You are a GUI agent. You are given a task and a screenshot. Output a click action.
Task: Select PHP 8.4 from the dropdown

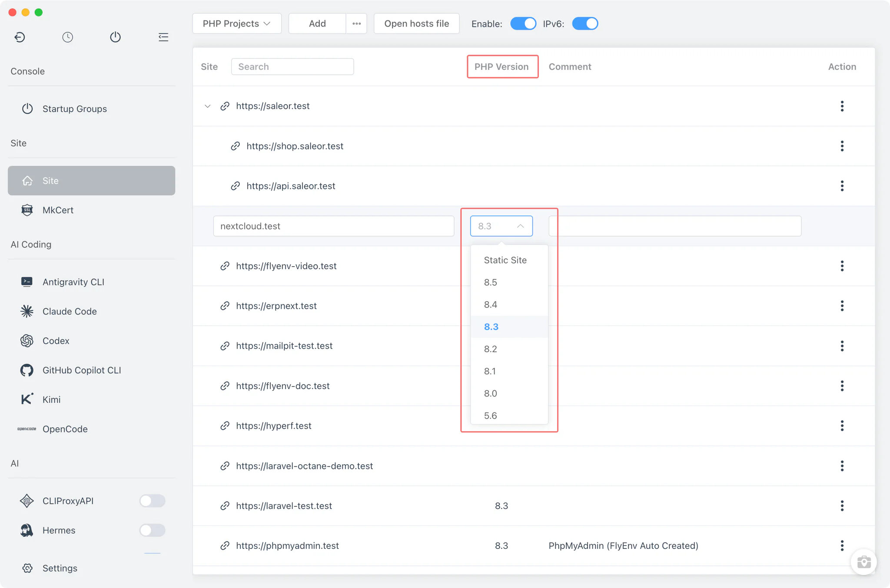[x=509, y=304]
